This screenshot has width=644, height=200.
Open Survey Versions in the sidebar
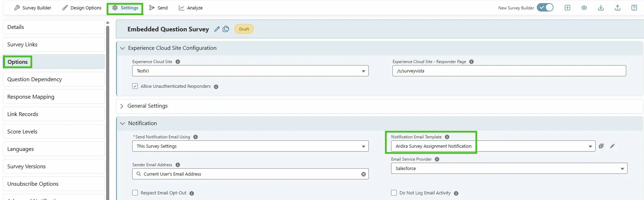tap(54, 166)
